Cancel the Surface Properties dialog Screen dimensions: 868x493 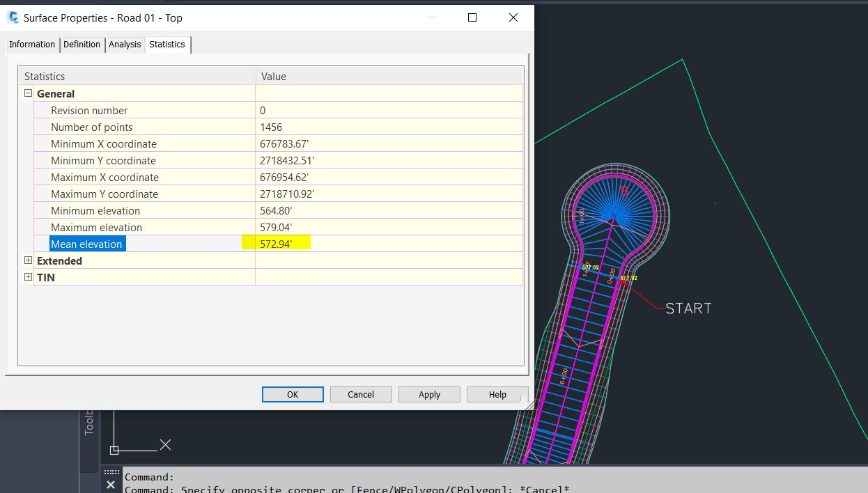point(360,394)
